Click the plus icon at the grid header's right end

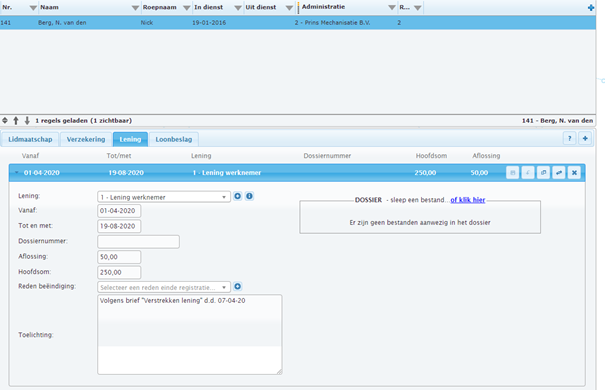coord(591,7)
